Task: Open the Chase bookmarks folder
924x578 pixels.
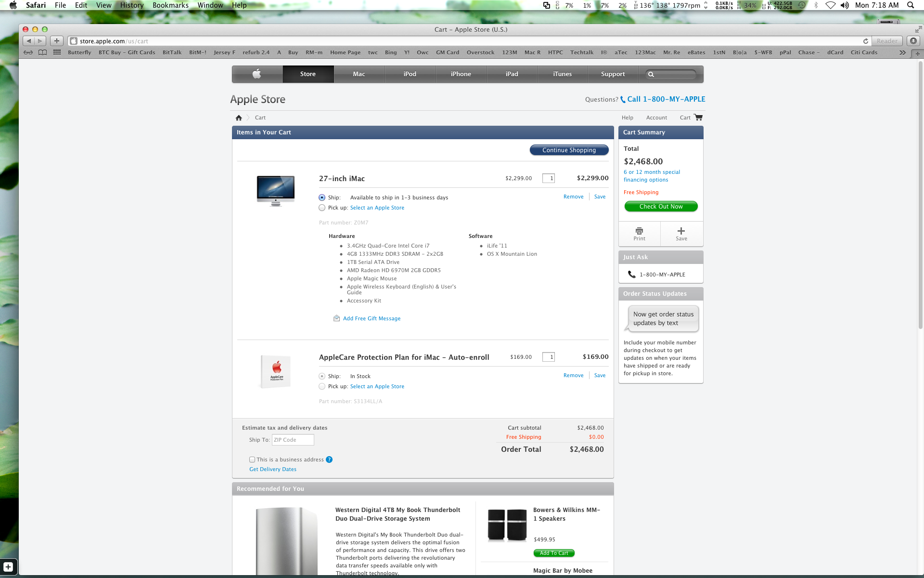Action: point(808,53)
